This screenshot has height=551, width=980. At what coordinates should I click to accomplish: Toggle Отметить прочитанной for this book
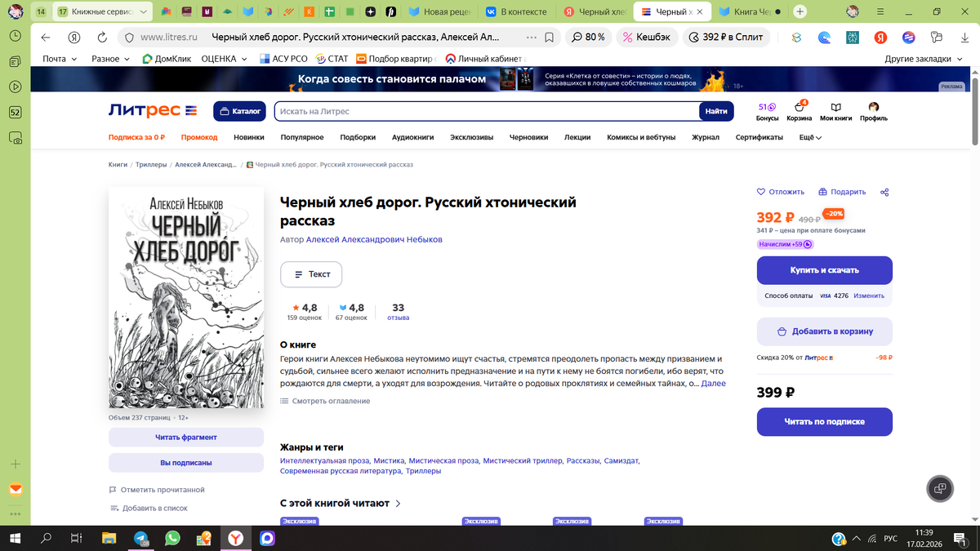point(161,488)
